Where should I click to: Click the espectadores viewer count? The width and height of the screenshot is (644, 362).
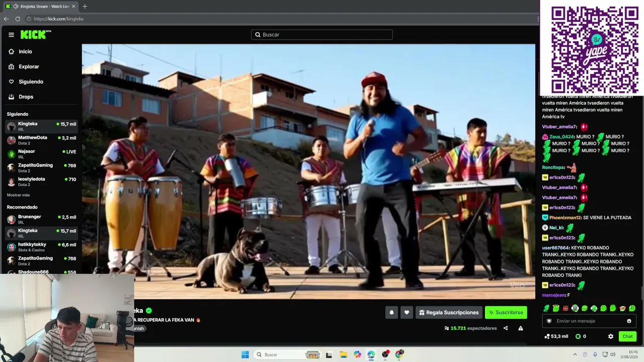click(x=470, y=328)
